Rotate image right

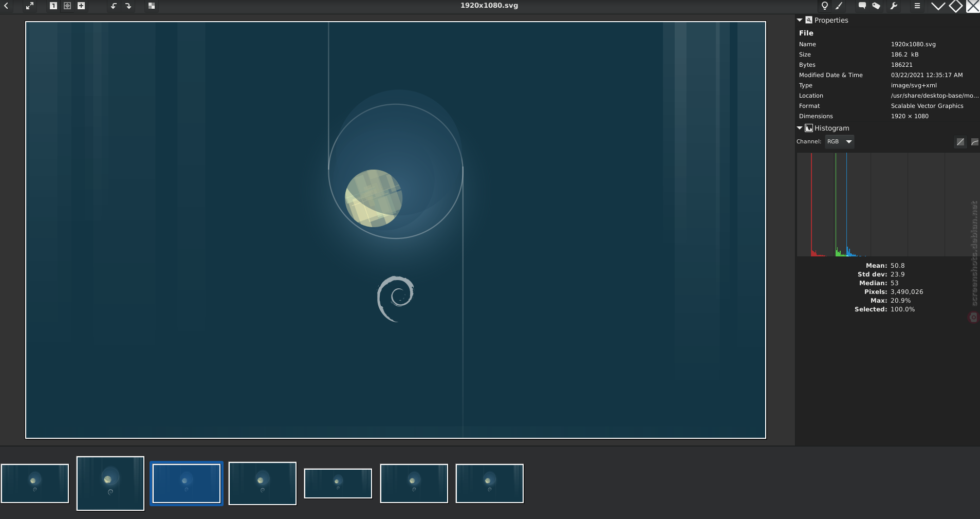coord(128,6)
